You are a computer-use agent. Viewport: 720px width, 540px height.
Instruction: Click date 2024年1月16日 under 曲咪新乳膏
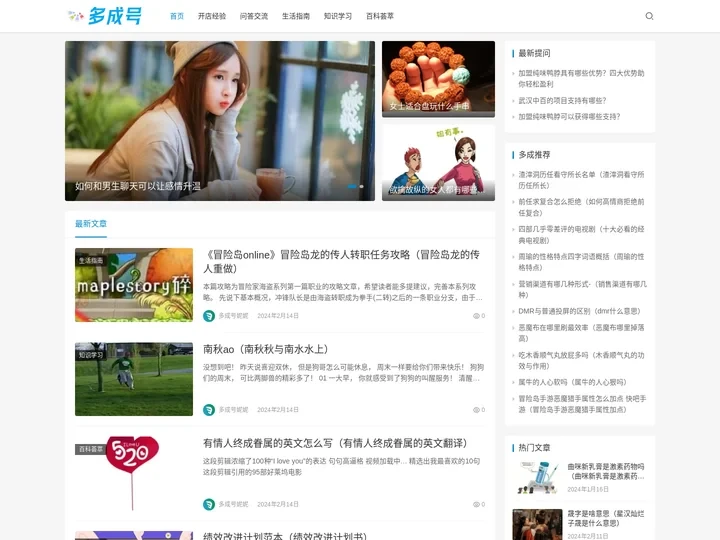click(588, 489)
